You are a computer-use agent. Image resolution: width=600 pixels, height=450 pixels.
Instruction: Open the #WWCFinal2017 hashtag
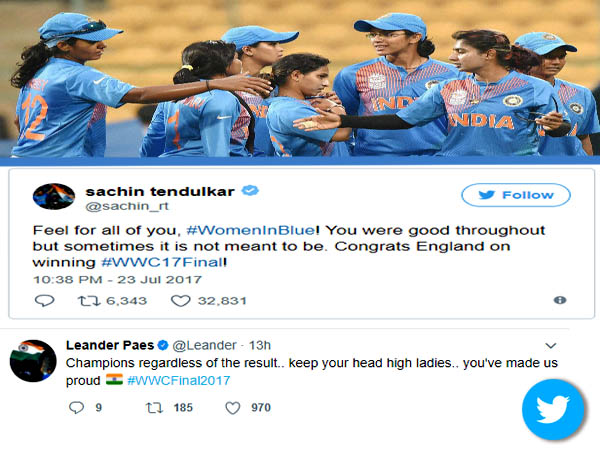pyautogui.click(x=180, y=381)
